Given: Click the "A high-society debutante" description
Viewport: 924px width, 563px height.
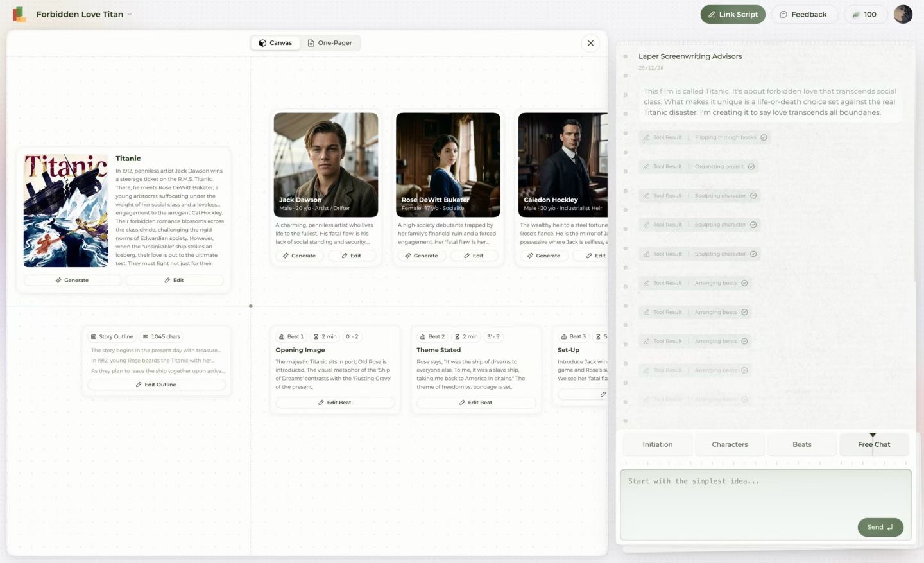Looking at the screenshot, I should click(x=447, y=234).
